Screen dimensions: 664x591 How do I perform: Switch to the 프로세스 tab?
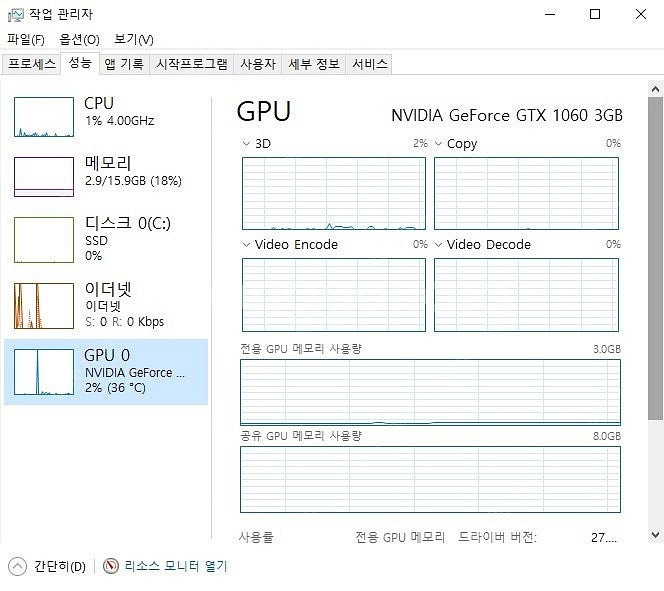click(x=32, y=64)
